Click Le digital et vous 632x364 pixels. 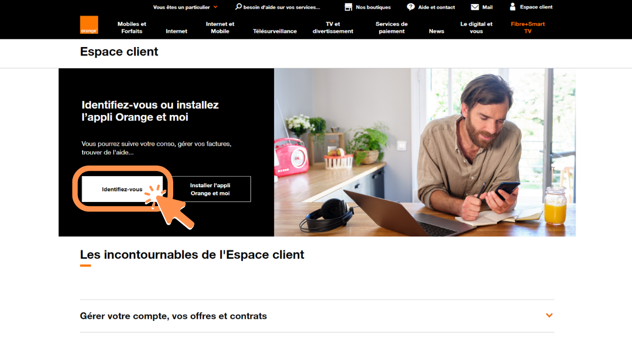[x=476, y=27]
